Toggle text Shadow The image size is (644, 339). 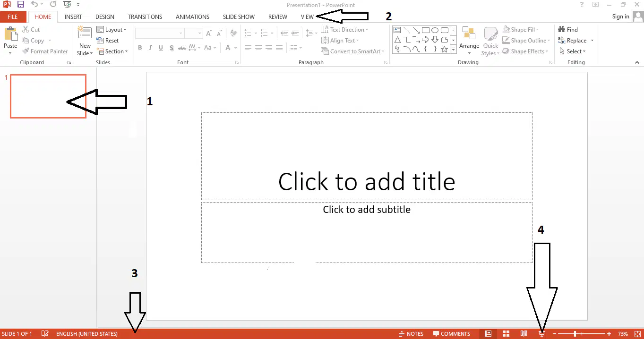[171, 48]
